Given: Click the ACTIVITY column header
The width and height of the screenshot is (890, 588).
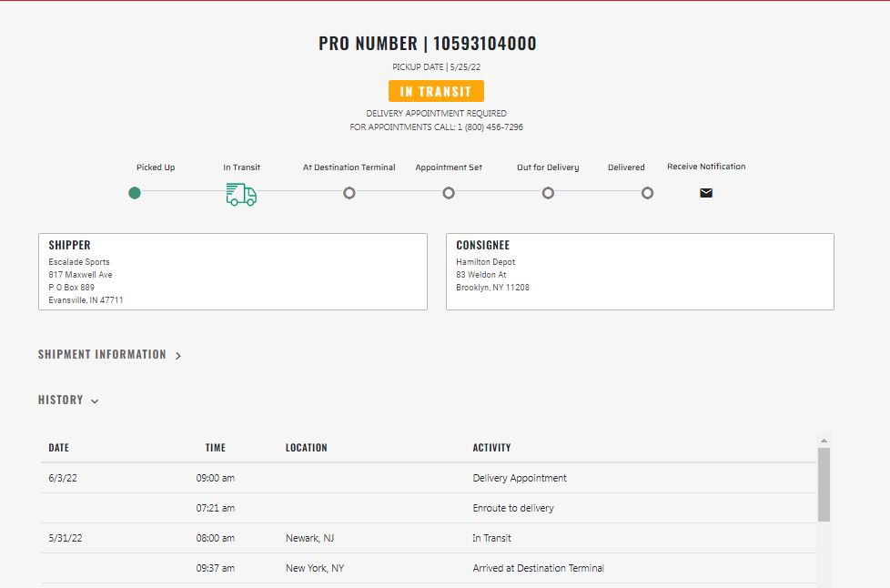Looking at the screenshot, I should 491,448.
